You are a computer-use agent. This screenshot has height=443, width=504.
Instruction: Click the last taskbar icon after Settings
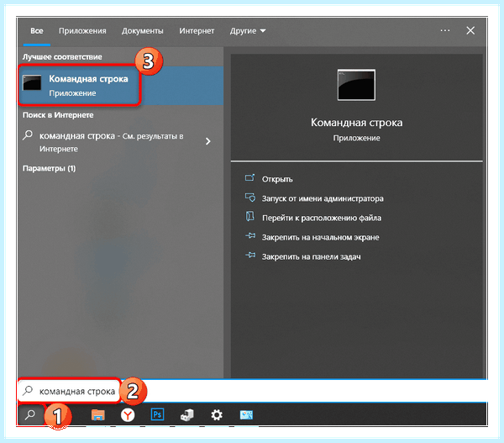[246, 415]
